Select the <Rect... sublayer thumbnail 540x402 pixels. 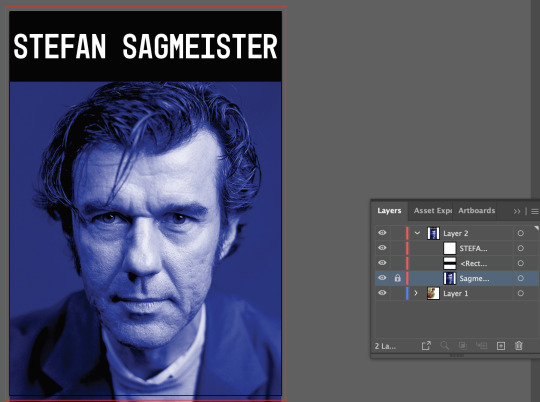point(449,263)
